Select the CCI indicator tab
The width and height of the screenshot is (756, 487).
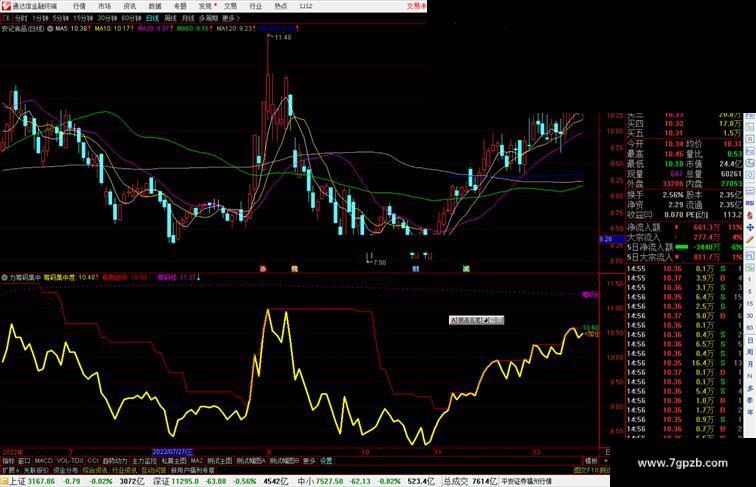(93, 461)
